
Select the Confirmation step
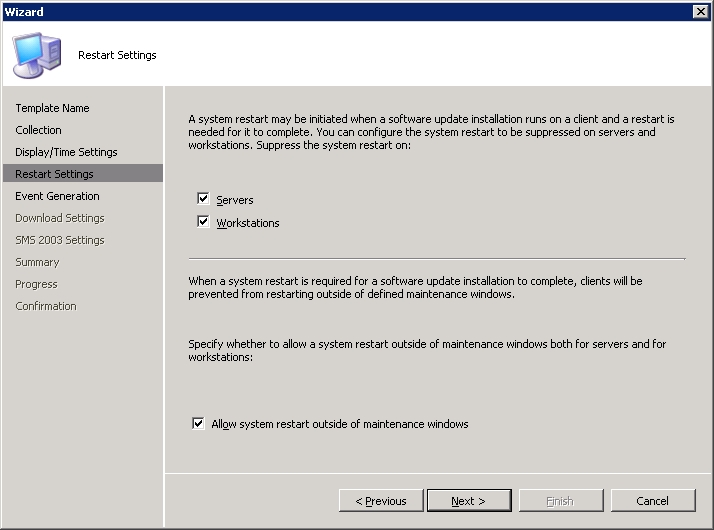pyautogui.click(x=46, y=306)
